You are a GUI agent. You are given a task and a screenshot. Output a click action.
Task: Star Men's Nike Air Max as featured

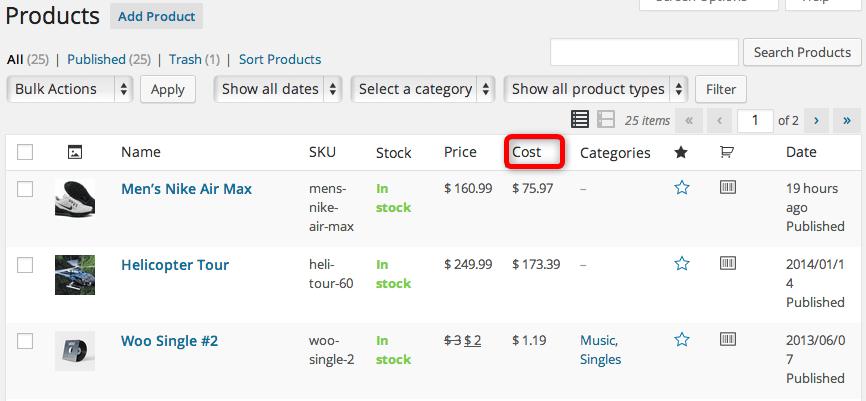click(x=682, y=188)
